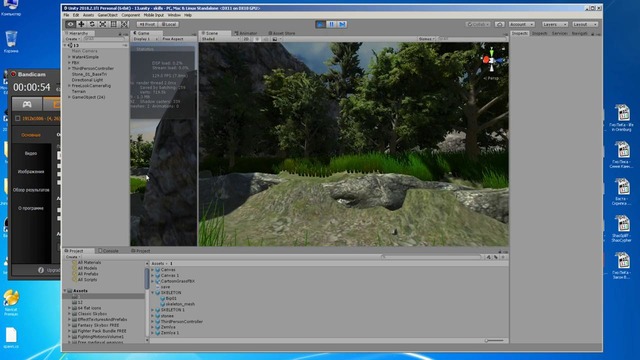Click the scene orientation gizmo
Screen dimensions: 640x360
click(491, 60)
